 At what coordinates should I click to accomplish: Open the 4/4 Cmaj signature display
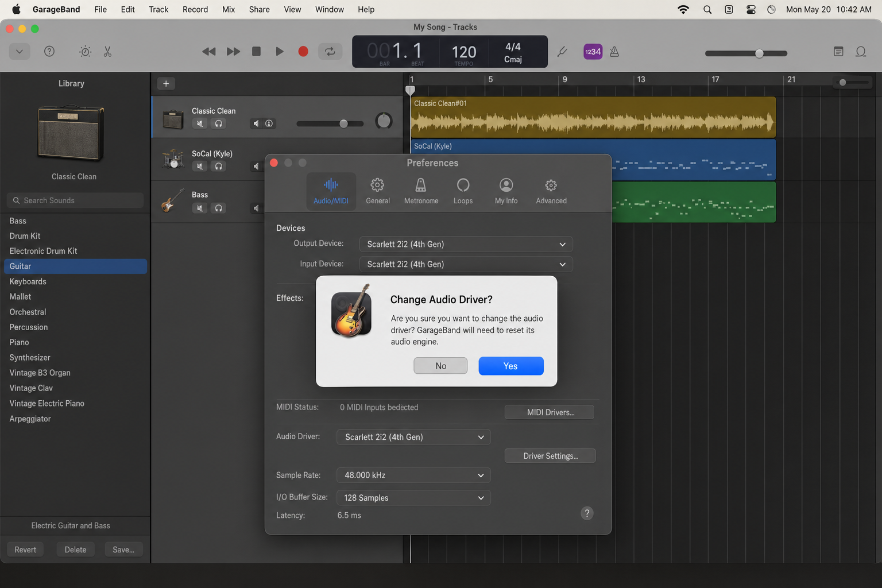513,52
